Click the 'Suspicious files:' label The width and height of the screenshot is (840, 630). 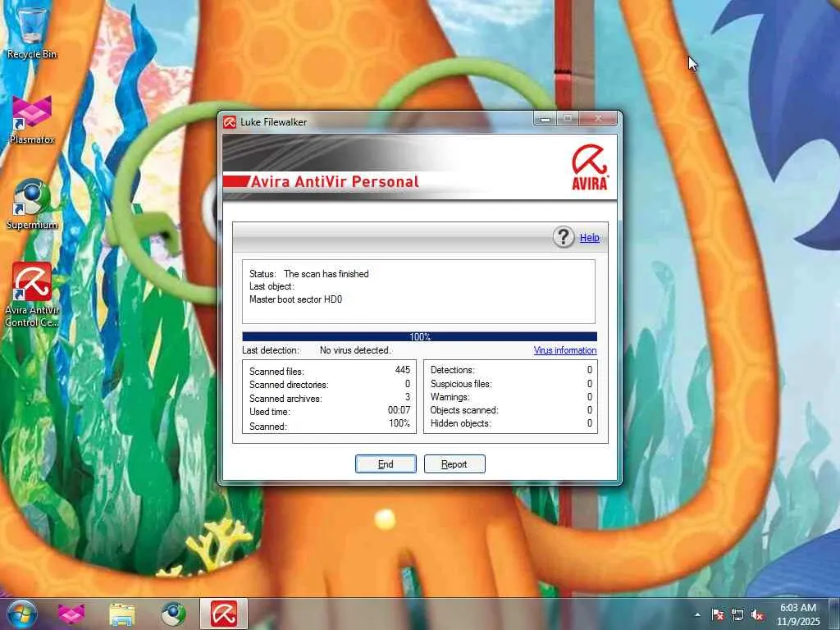[x=461, y=384]
